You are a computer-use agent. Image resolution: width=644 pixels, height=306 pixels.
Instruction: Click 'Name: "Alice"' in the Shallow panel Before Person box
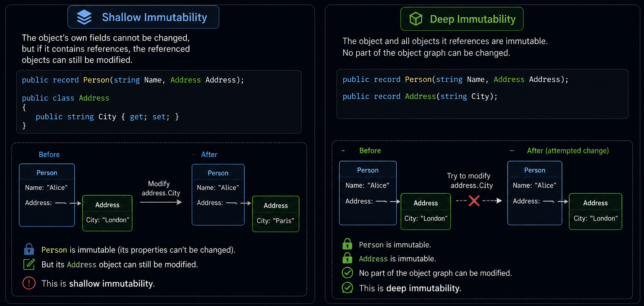[x=46, y=188]
